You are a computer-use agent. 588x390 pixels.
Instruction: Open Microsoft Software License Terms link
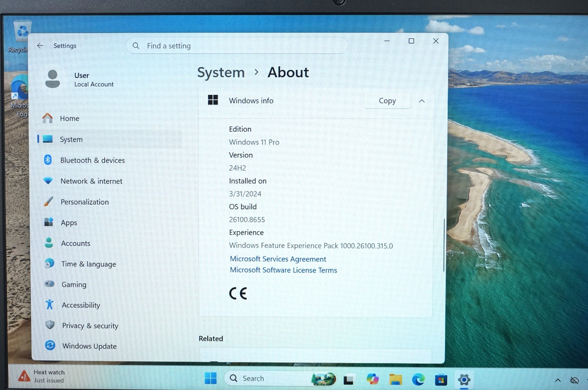[x=283, y=270]
